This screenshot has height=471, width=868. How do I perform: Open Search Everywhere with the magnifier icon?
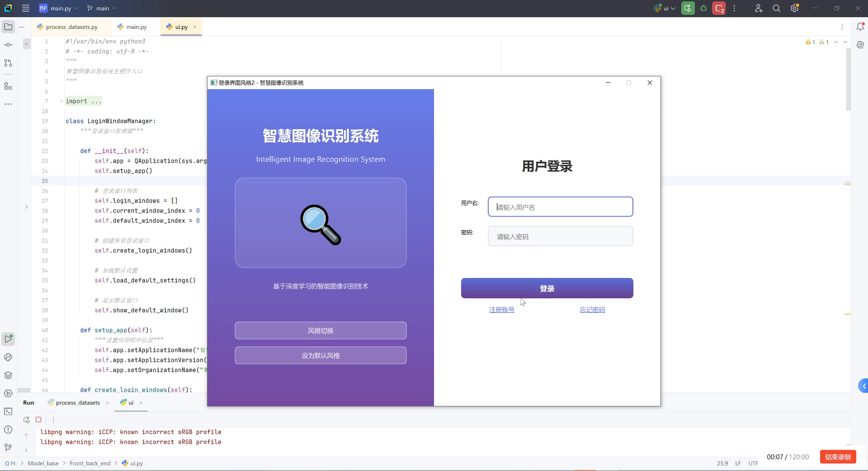click(777, 8)
